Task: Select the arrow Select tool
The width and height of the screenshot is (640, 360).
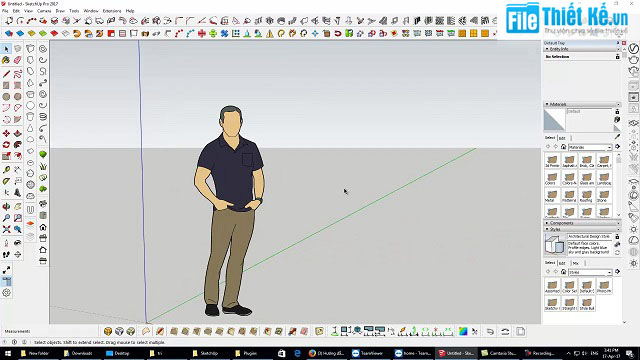Action: 6,49
